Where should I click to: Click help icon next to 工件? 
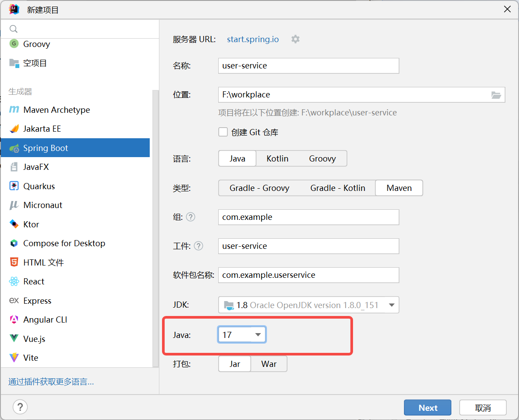pyautogui.click(x=198, y=246)
